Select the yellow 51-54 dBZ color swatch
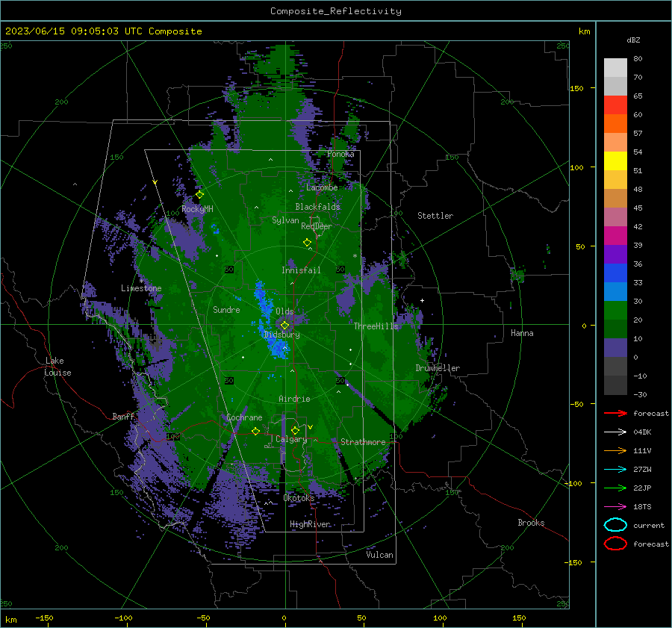 (x=615, y=161)
